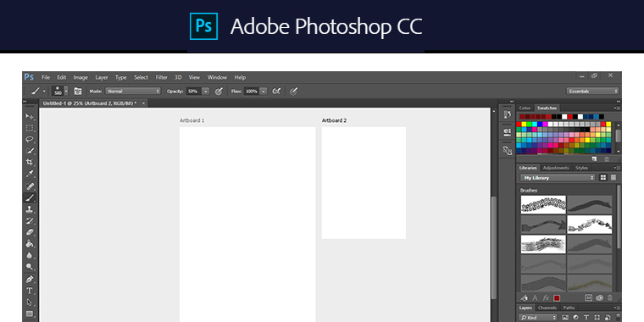644x322 pixels.
Task: Open the Flow slider arrow
Action: pyautogui.click(x=264, y=92)
